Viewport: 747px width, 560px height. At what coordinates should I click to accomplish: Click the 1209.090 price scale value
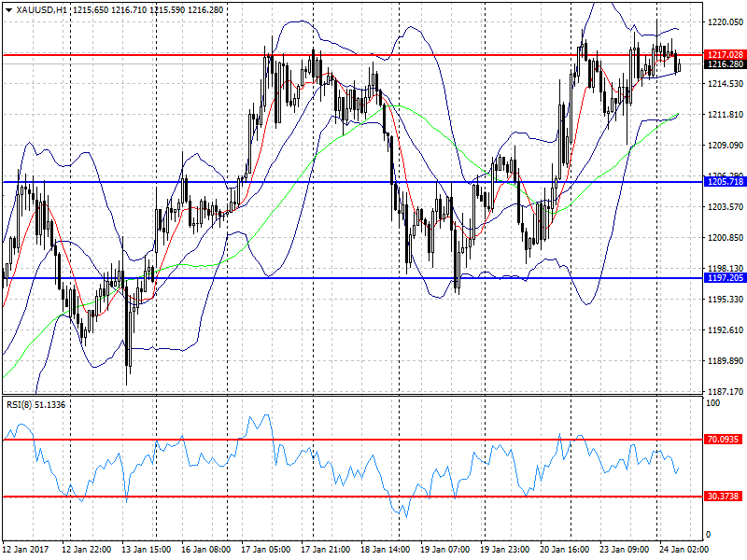coord(726,146)
